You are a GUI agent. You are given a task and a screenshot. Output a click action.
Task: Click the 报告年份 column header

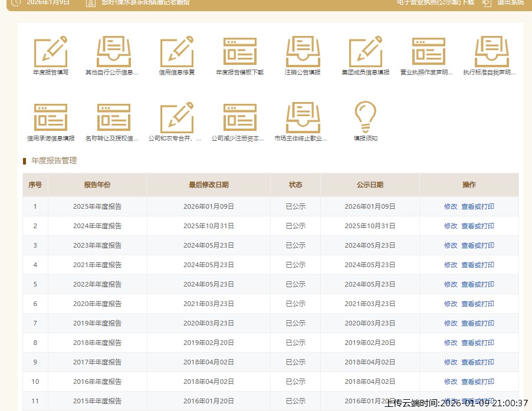(97, 185)
